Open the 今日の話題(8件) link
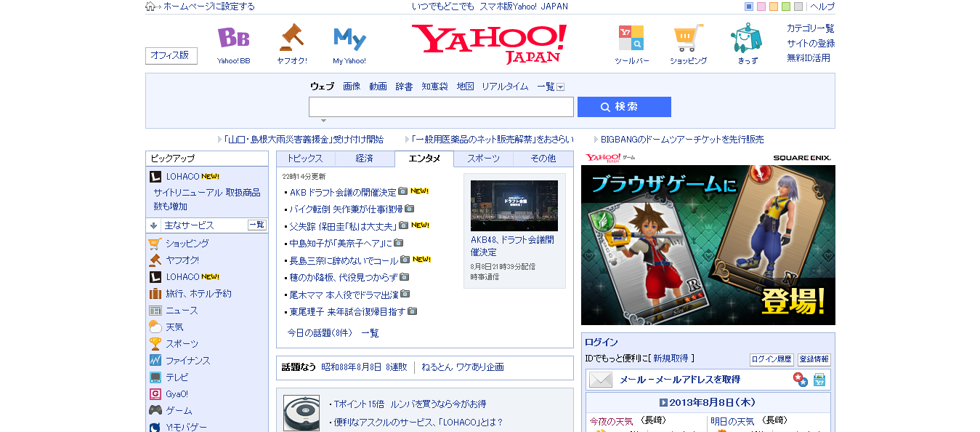Screen dimensions: 980x432 click(x=320, y=333)
